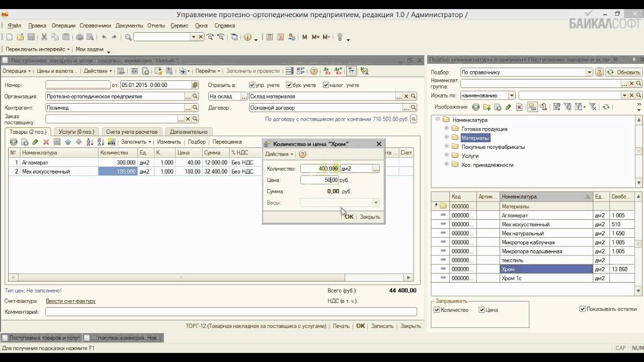Click the Печать button at the bottom
This screenshot has width=644, height=362.
click(341, 326)
